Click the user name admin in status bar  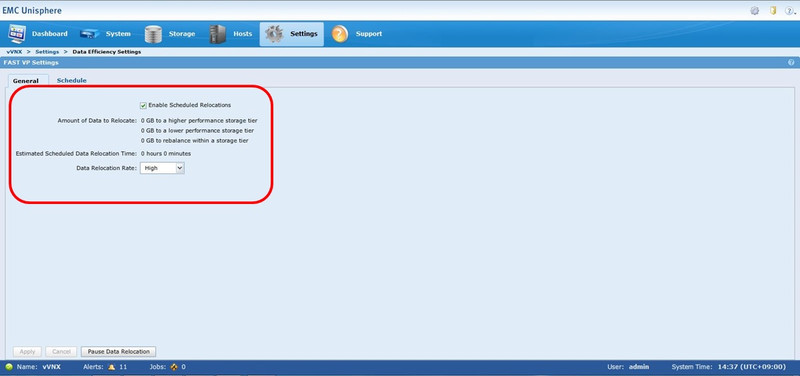(x=639, y=367)
